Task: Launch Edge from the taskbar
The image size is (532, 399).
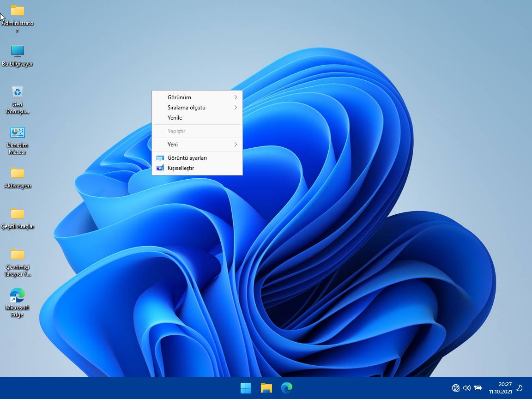Action: (x=287, y=388)
